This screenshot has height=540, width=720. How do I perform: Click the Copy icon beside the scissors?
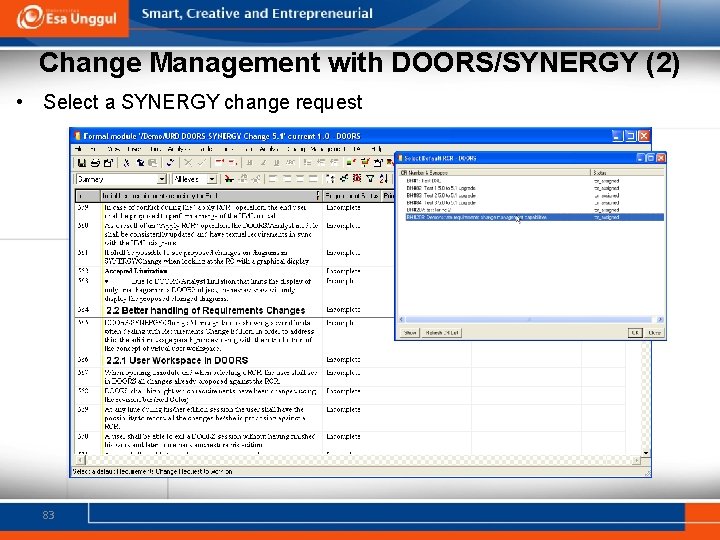pos(140,163)
